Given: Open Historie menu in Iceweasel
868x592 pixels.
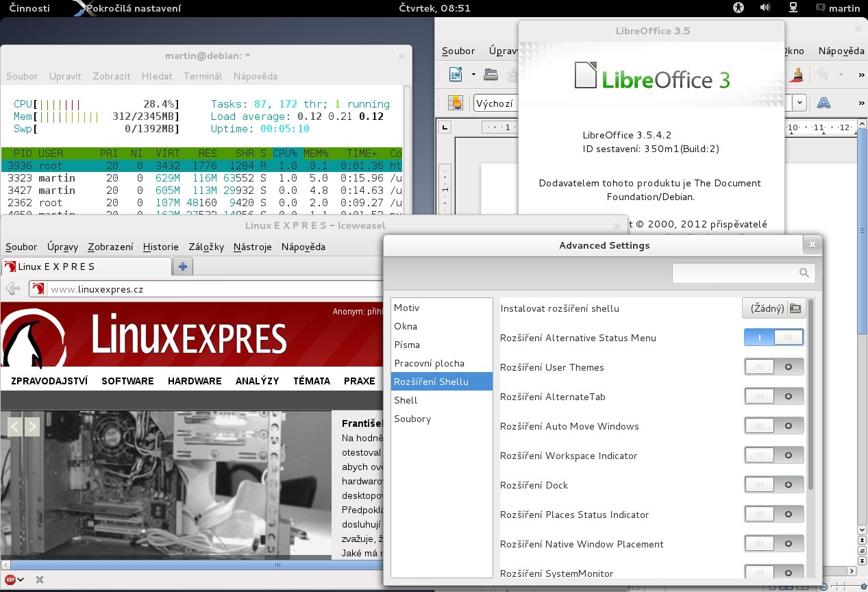Looking at the screenshot, I should [x=161, y=247].
